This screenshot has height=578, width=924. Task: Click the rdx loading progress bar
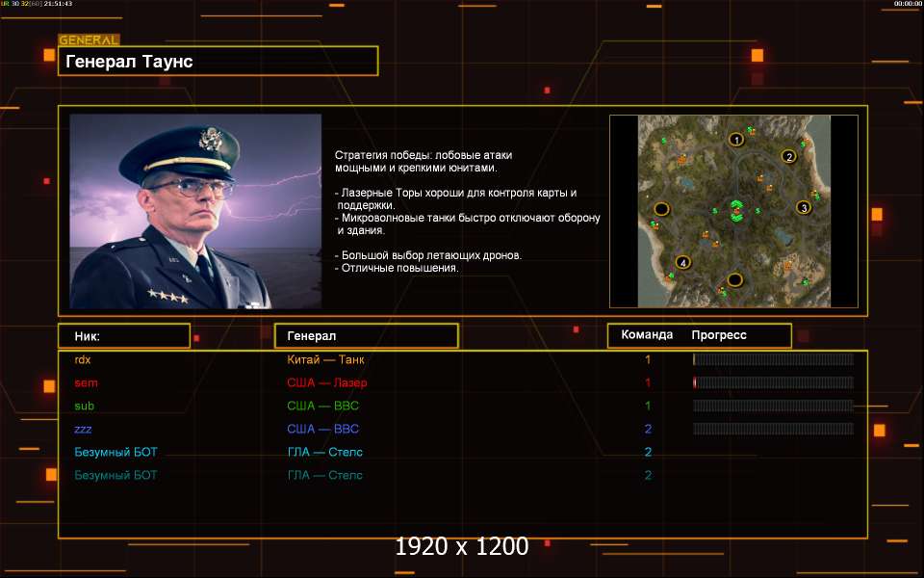[x=773, y=359]
